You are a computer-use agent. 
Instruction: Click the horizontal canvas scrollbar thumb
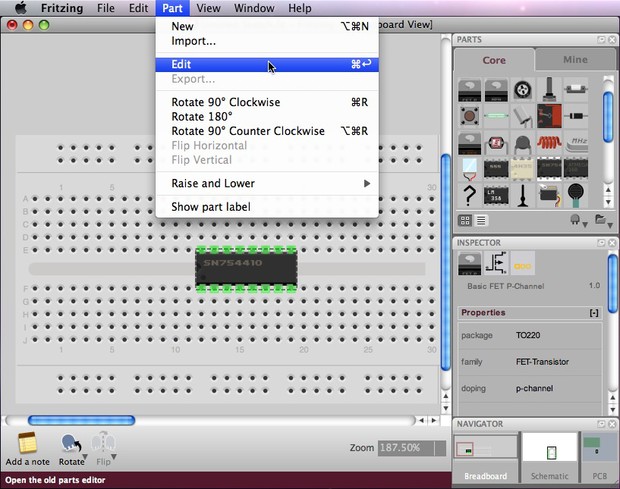pyautogui.click(x=81, y=420)
